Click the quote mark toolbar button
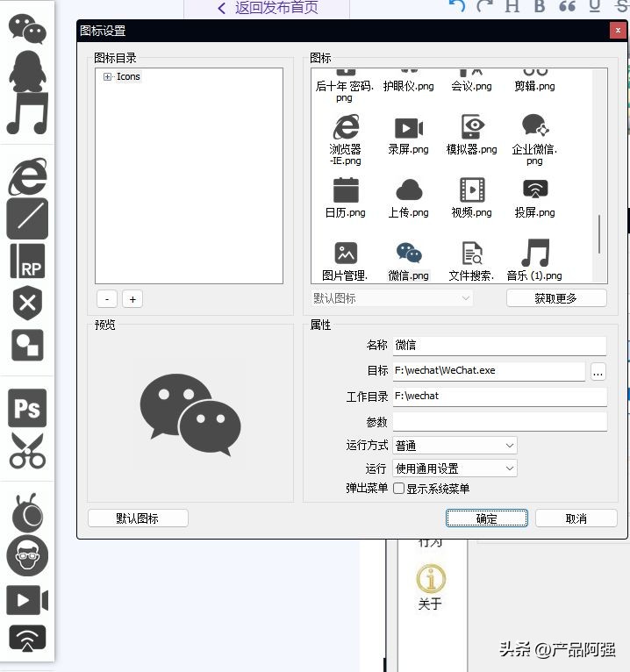Screen dimensions: 630x672 click(567, 6)
